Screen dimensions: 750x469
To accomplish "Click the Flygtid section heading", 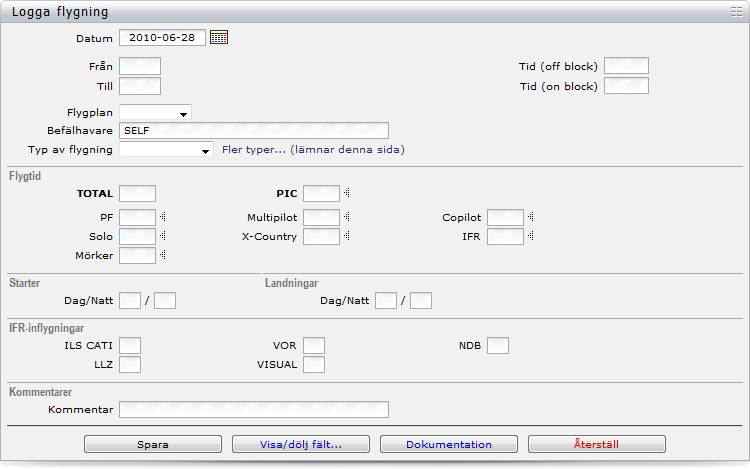I will coord(25,176).
